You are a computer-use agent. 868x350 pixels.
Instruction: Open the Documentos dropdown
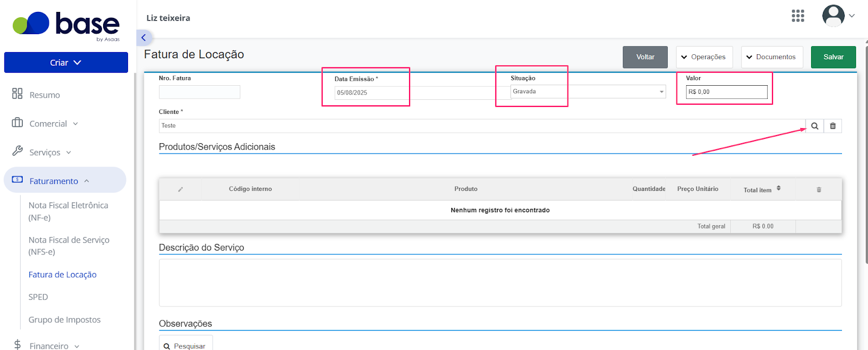pyautogui.click(x=772, y=57)
